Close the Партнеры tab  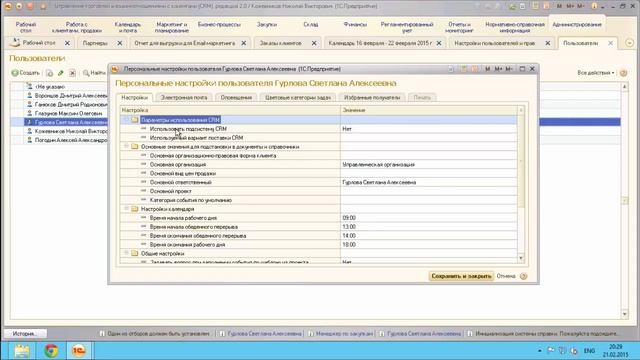click(x=120, y=43)
